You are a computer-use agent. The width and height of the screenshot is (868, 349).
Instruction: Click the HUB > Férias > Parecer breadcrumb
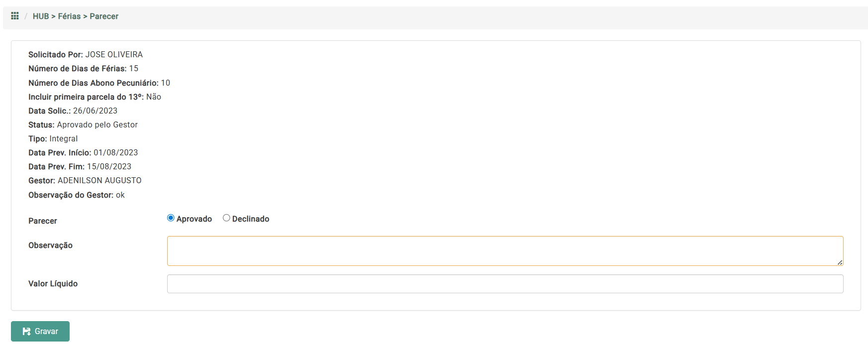click(76, 16)
